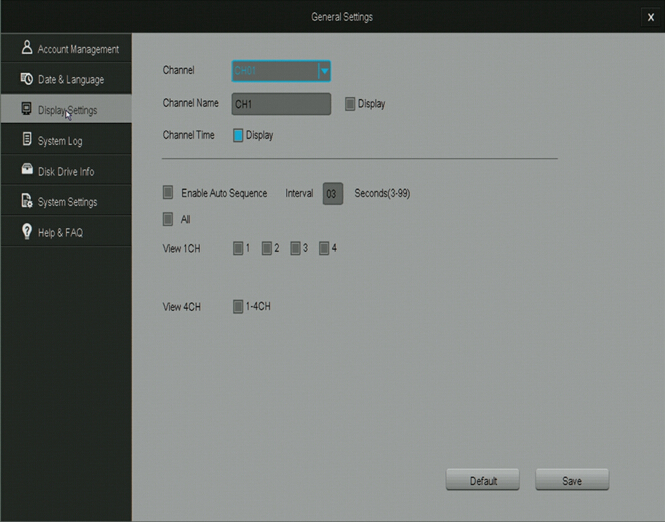Image resolution: width=665 pixels, height=522 pixels.
Task: Close the General Settings window
Action: [x=651, y=17]
